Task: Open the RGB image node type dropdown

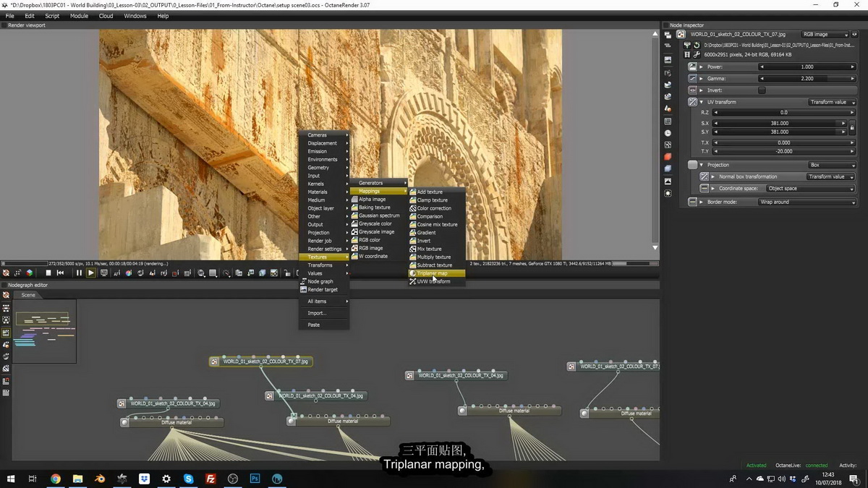Action: (x=825, y=34)
